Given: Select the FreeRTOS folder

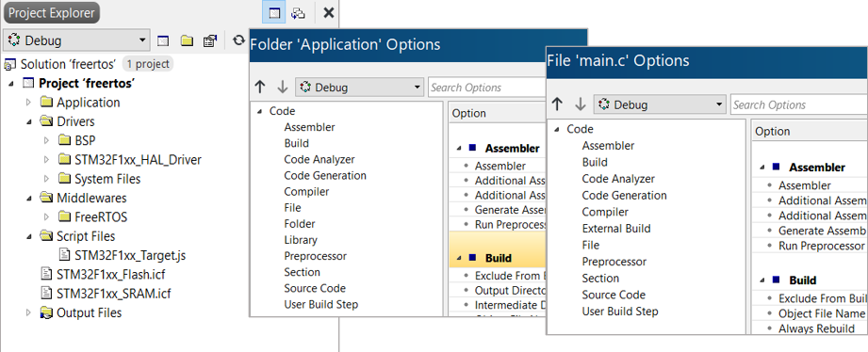Looking at the screenshot, I should point(101,217).
